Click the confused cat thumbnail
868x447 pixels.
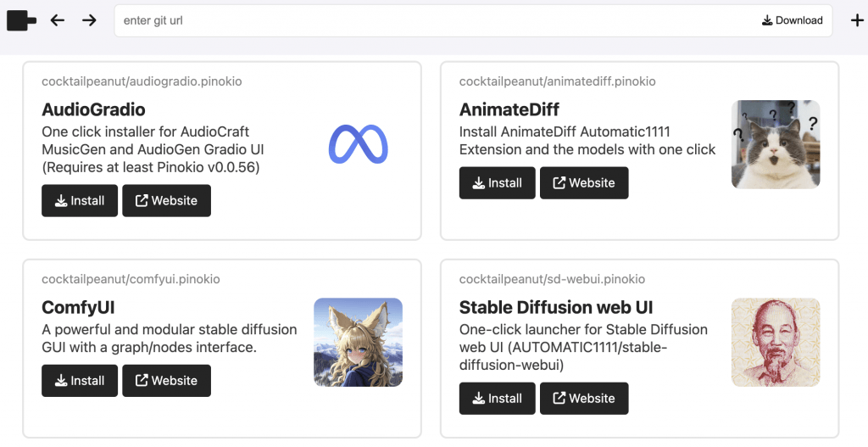tap(776, 144)
